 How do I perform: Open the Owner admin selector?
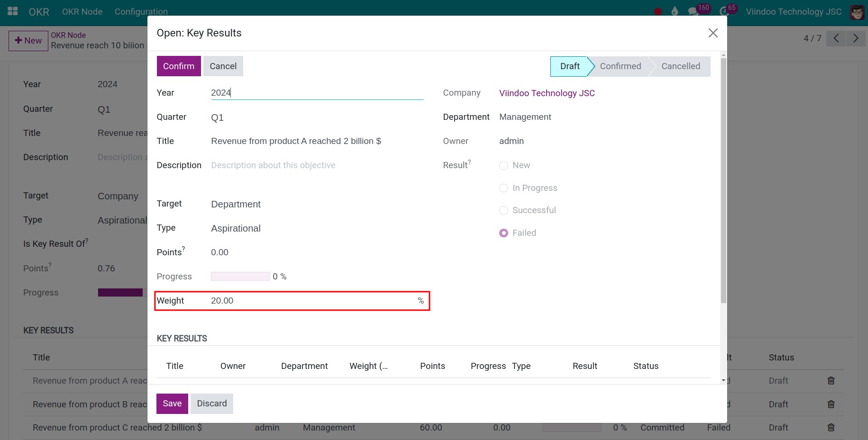512,141
